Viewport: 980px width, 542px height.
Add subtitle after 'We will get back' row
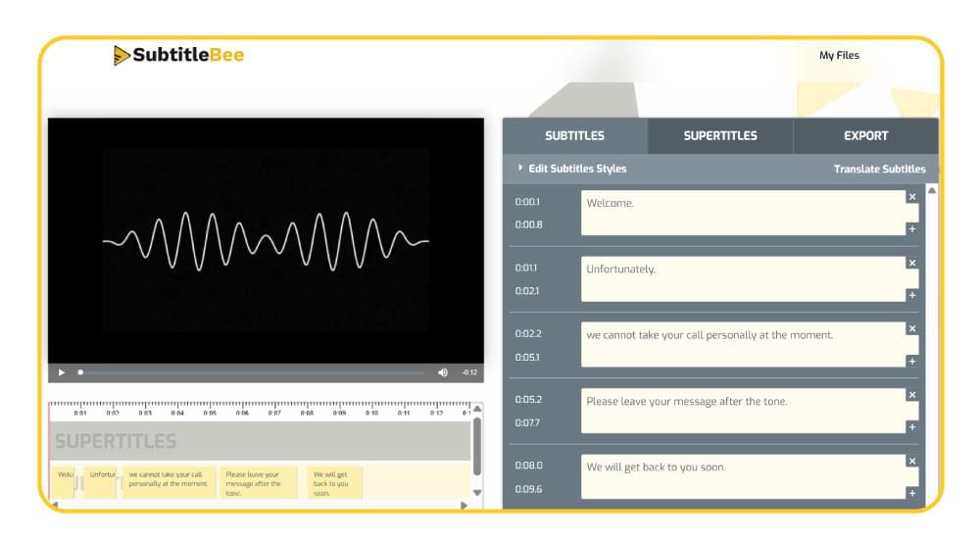tap(911, 493)
